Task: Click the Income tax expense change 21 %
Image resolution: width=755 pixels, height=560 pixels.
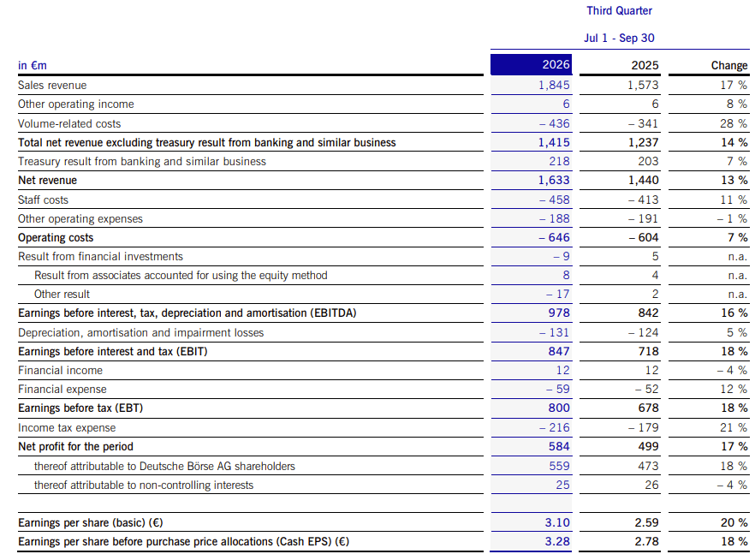Action: point(734,427)
